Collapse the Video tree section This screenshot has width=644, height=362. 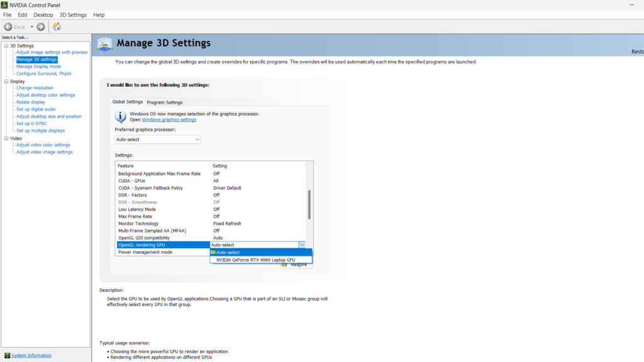(x=6, y=138)
